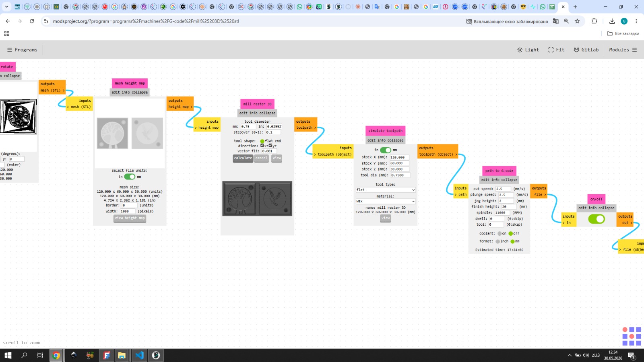Toggle in/mm units in mesh height map
This screenshot has height=362, width=644.
point(130,177)
